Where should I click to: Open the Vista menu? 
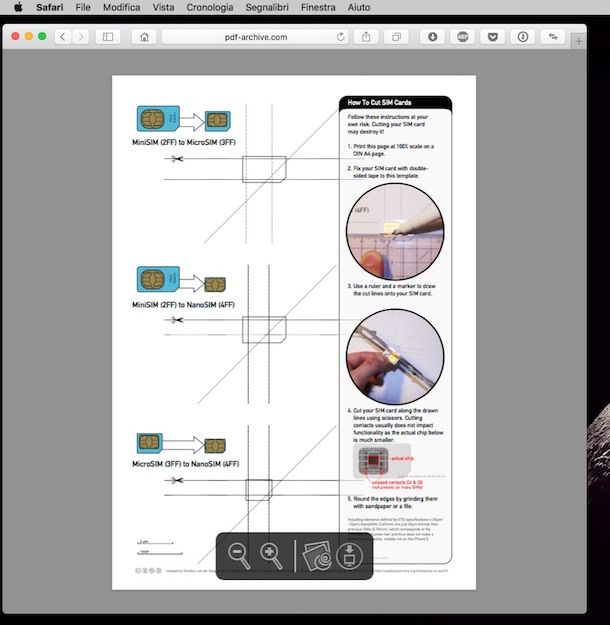[x=163, y=7]
